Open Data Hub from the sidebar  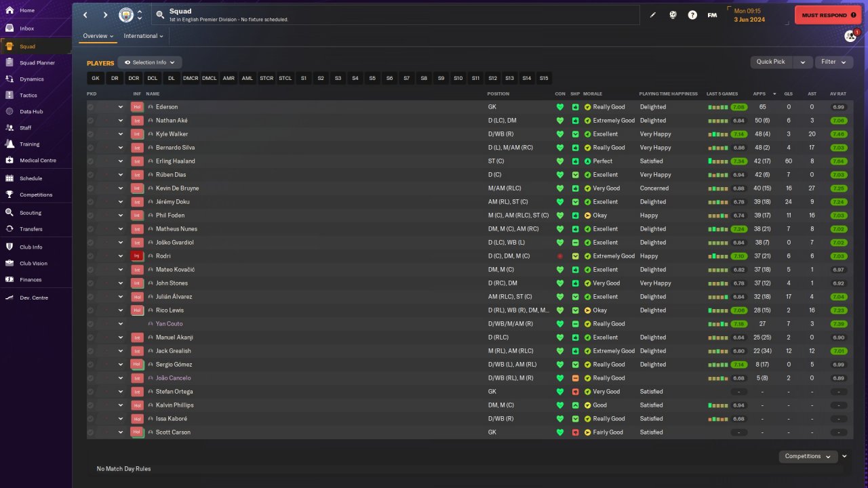(31, 112)
